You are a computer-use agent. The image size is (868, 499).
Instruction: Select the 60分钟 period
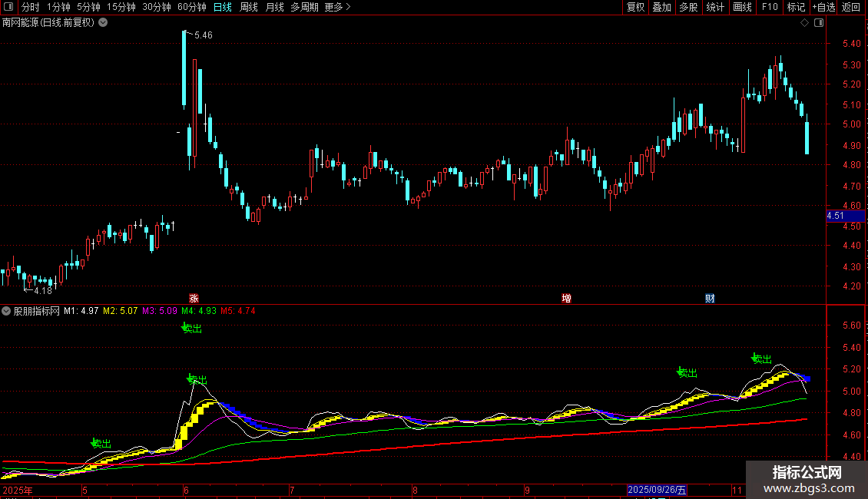pyautogui.click(x=192, y=7)
